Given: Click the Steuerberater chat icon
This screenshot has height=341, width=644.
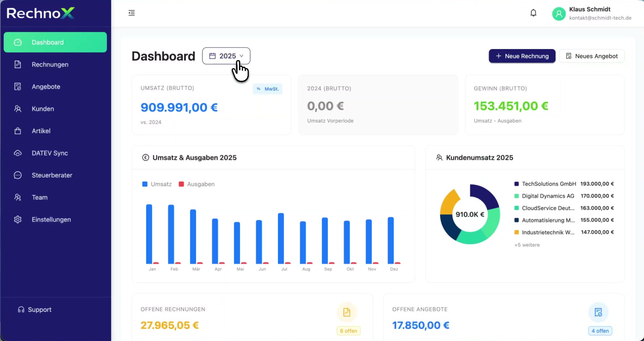Looking at the screenshot, I should click(18, 175).
